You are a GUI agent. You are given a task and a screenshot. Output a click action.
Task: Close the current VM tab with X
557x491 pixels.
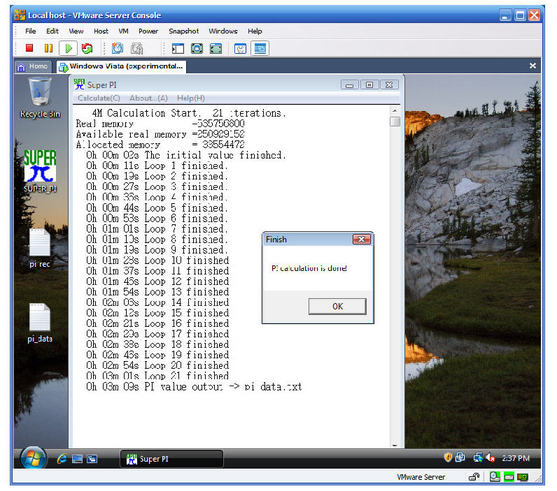(x=532, y=66)
